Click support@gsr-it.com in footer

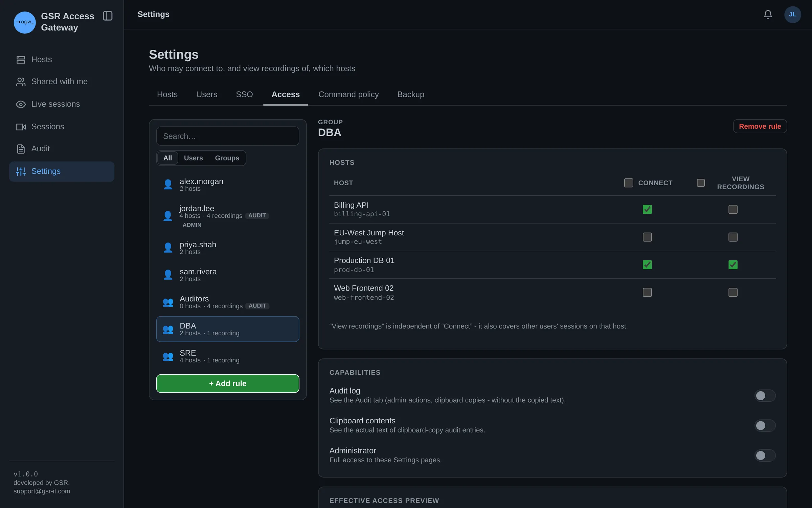tap(42, 491)
